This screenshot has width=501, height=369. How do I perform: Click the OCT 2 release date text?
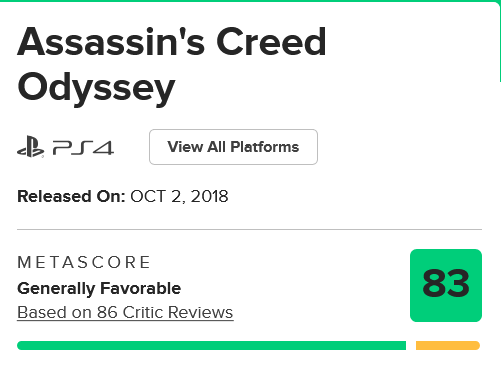click(x=158, y=196)
